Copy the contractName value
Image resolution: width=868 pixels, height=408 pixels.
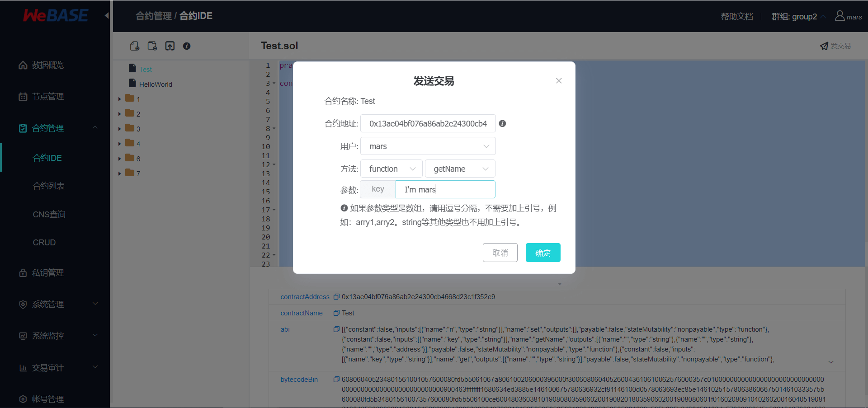pos(336,313)
